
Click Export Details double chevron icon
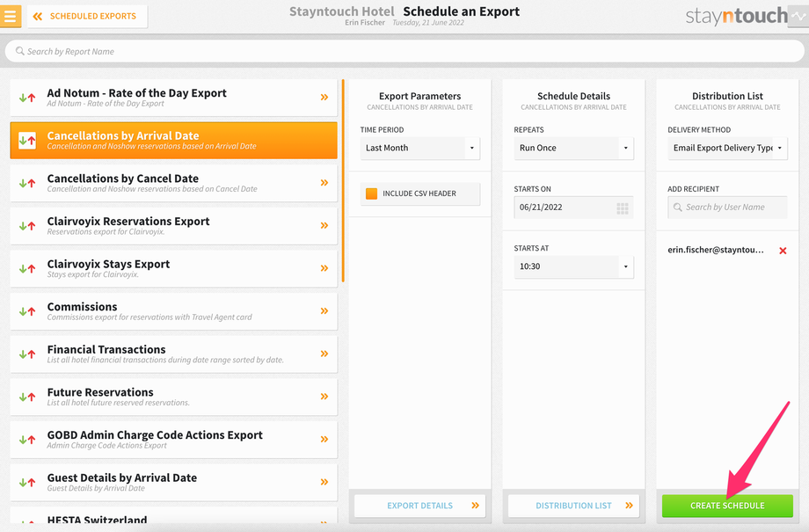point(475,506)
